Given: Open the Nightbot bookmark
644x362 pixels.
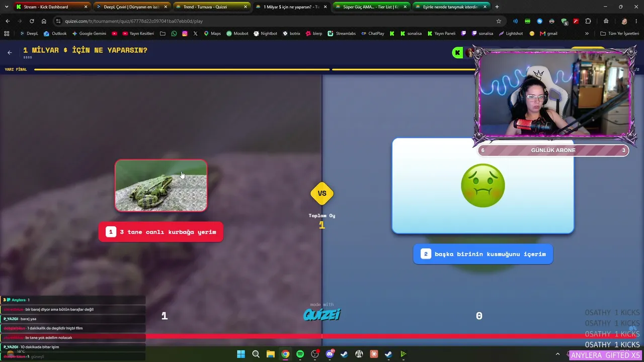Looking at the screenshot, I should point(266,34).
